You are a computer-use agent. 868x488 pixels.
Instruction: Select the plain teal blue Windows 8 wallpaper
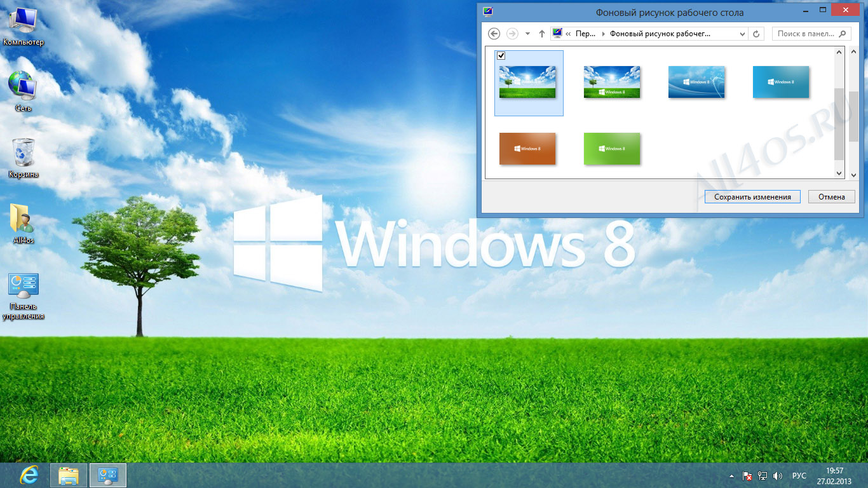781,82
